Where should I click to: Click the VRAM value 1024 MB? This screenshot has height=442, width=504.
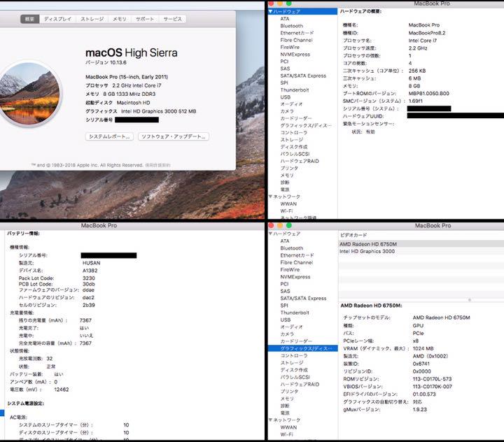pos(423,348)
